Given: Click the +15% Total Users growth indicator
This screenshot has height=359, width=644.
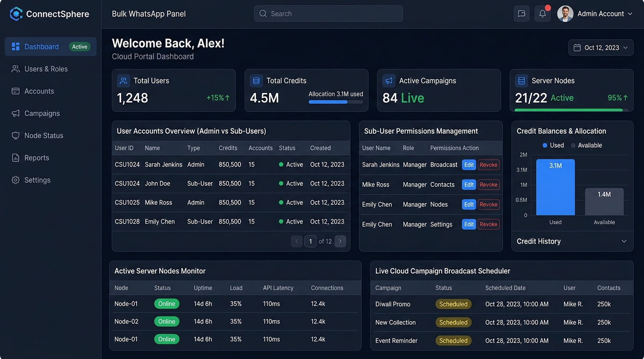Looking at the screenshot, I should pyautogui.click(x=218, y=98).
